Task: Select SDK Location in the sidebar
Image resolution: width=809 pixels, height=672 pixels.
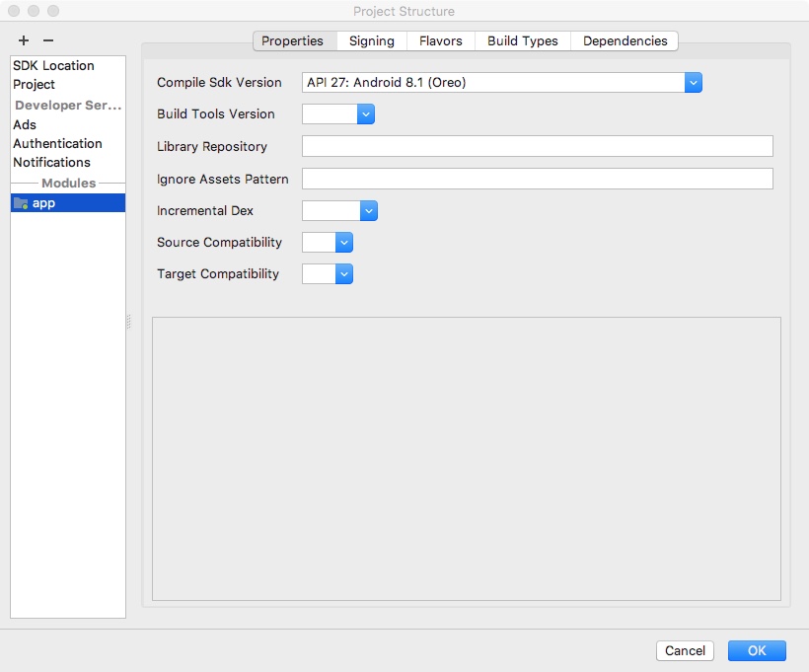Action: [53, 66]
